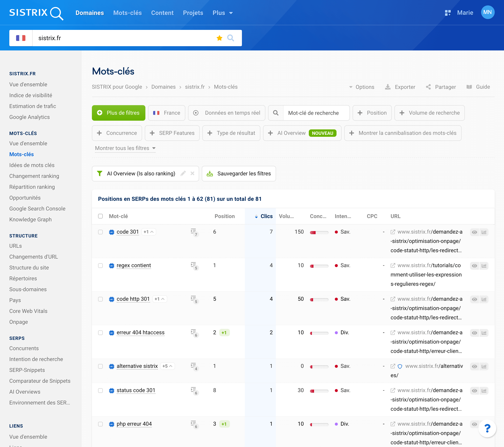Screen dimensions: 504x447
Task: Show history chart for code 301 row
Action: (x=484, y=232)
